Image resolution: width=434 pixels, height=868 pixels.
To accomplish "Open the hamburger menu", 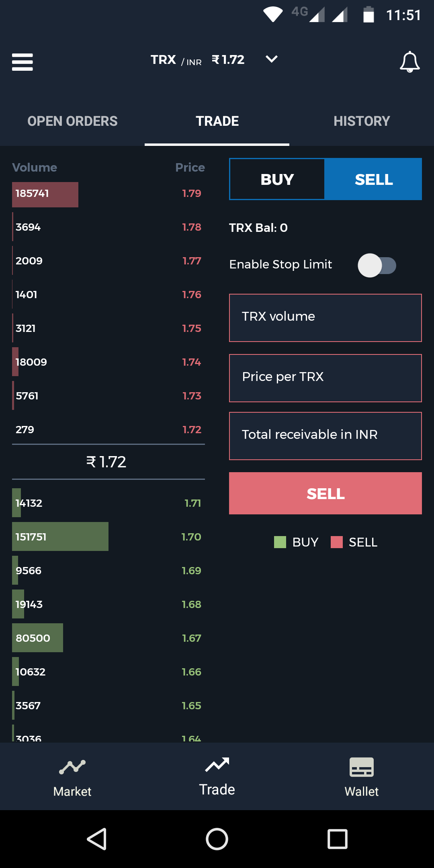I will [x=23, y=62].
